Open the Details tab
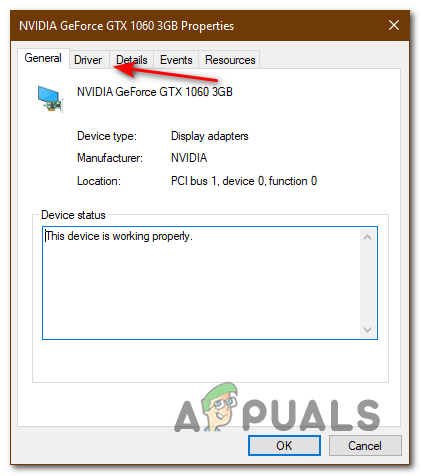 tap(132, 60)
